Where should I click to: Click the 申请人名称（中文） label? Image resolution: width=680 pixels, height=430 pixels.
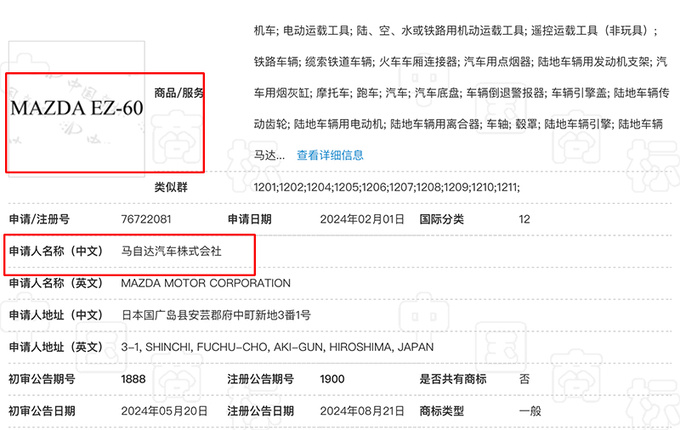pos(56,251)
